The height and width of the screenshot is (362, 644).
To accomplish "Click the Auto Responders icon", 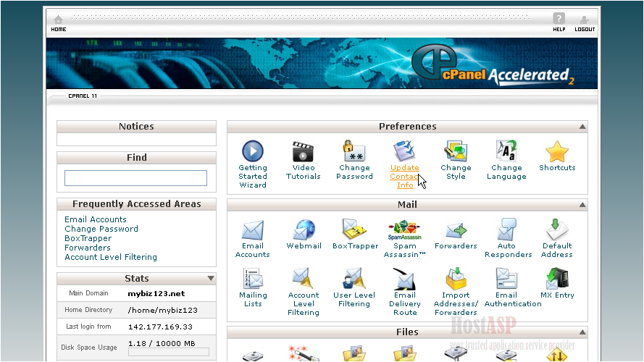I will coord(507,230).
